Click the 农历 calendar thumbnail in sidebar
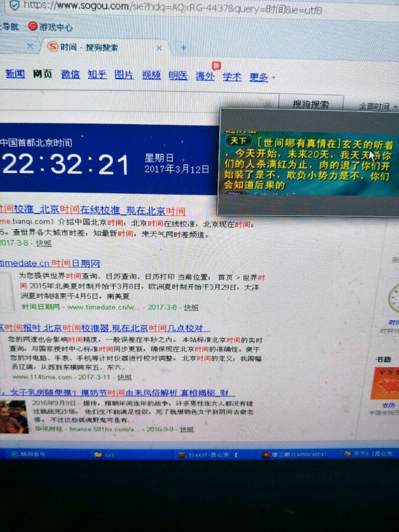 [385, 384]
